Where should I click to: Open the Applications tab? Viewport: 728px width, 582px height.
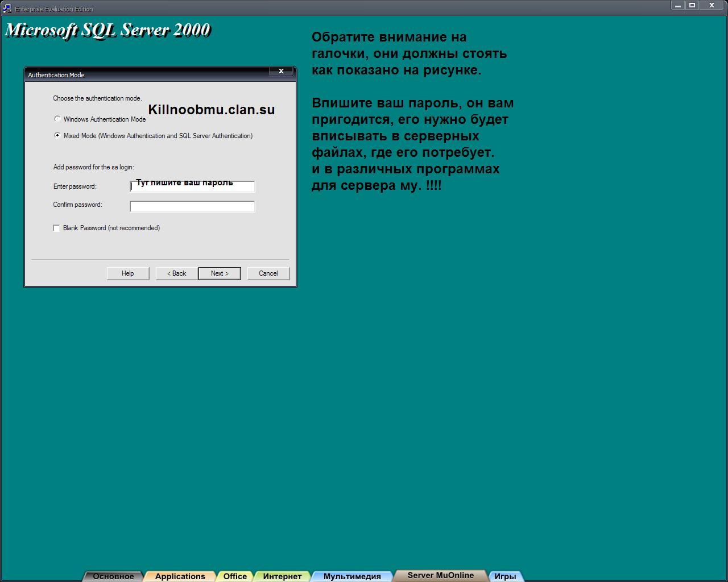coord(180,576)
